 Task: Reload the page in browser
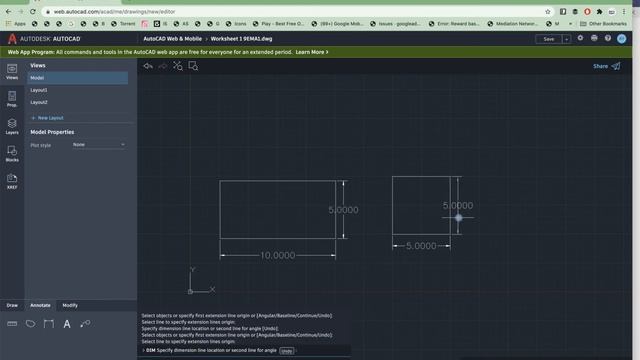point(33,11)
